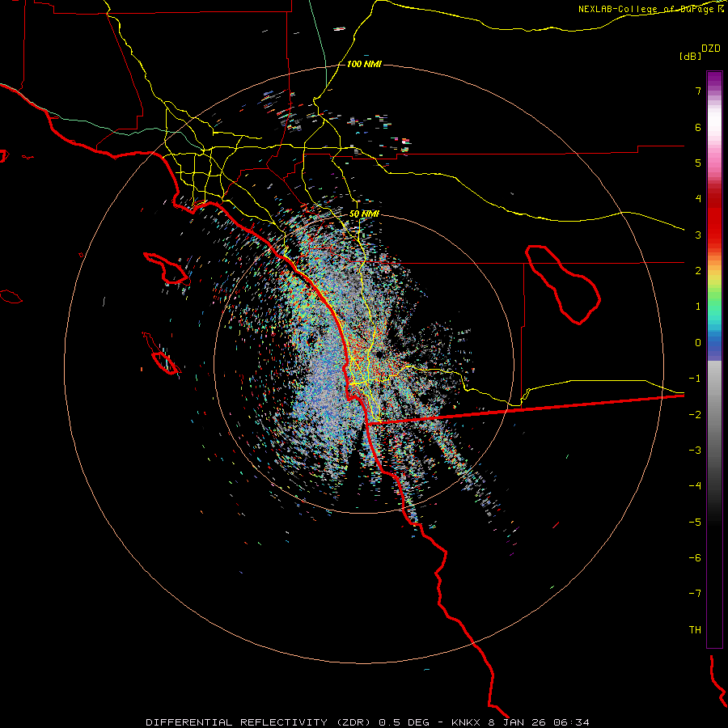Click the DZD color scale title
This screenshot has width=728, height=728.
pos(711,49)
